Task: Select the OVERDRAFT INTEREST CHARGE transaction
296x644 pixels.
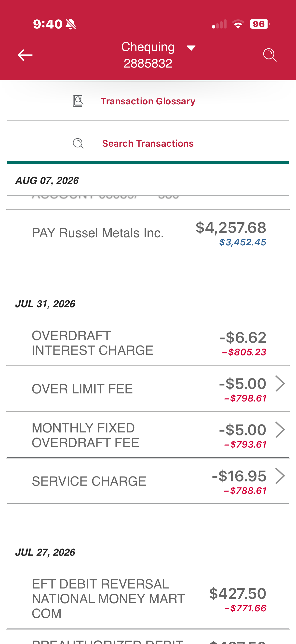Action: click(x=148, y=342)
